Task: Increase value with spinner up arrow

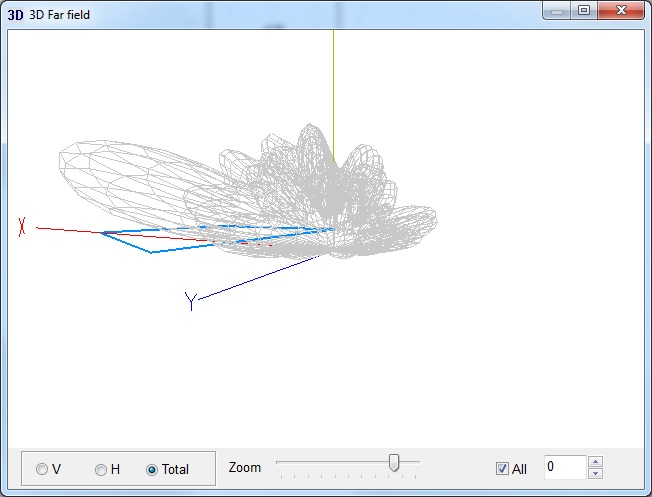Action: (x=595, y=462)
